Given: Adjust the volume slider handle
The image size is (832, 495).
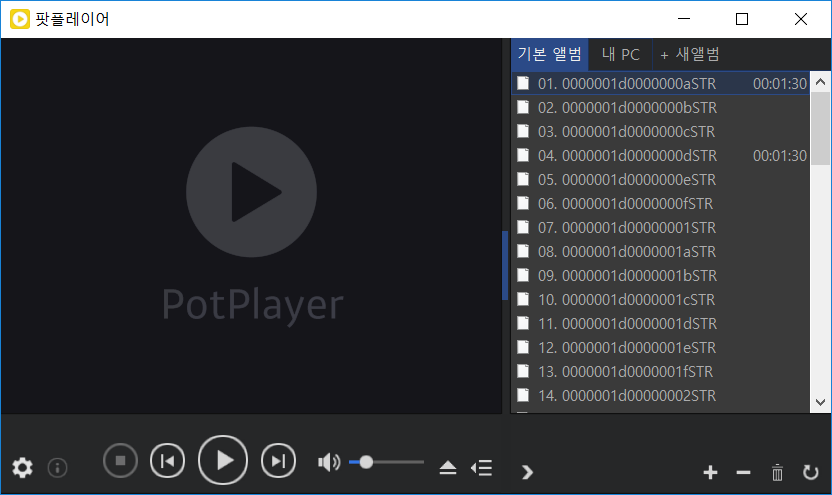Looking at the screenshot, I should pos(366,462).
